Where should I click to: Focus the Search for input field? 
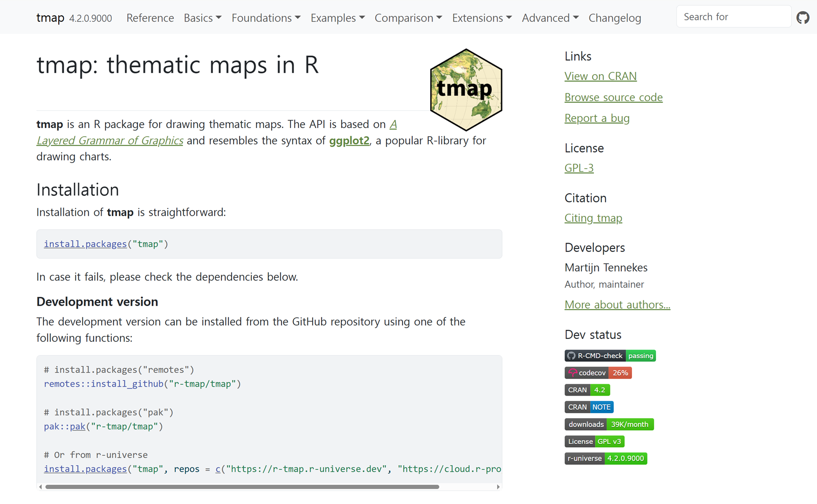coord(733,17)
